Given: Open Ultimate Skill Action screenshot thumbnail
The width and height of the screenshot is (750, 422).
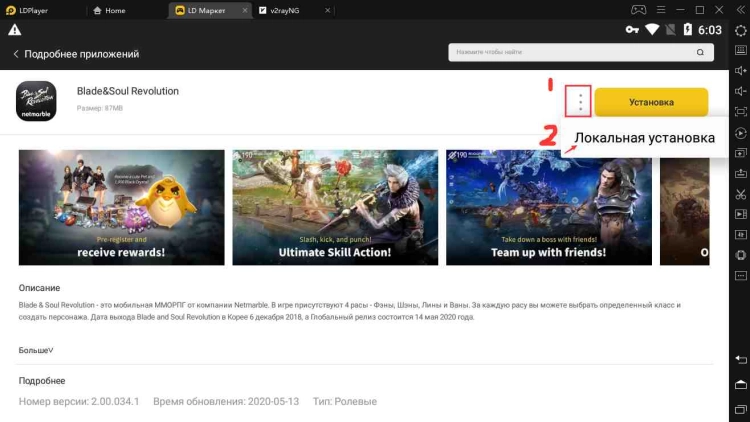Looking at the screenshot, I should (x=335, y=207).
